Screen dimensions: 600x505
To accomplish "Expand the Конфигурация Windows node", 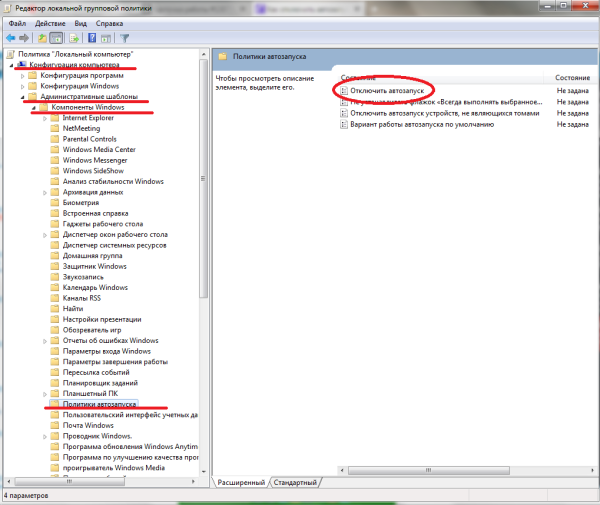I will click(x=23, y=86).
